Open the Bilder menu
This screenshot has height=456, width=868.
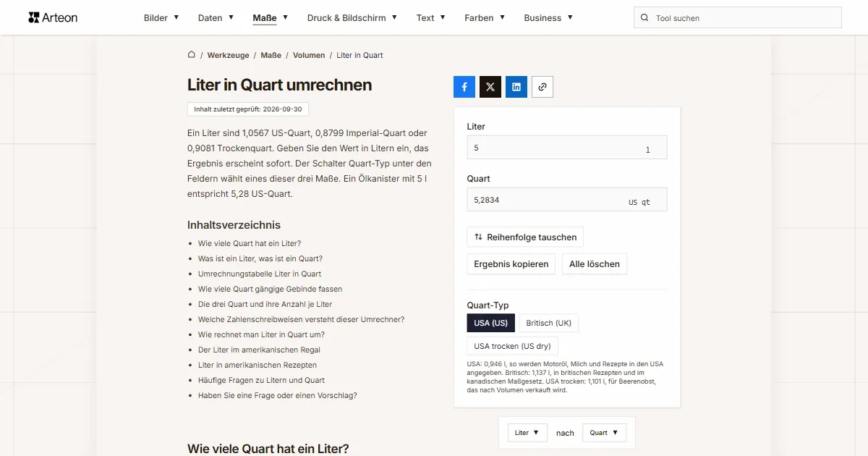pos(161,18)
